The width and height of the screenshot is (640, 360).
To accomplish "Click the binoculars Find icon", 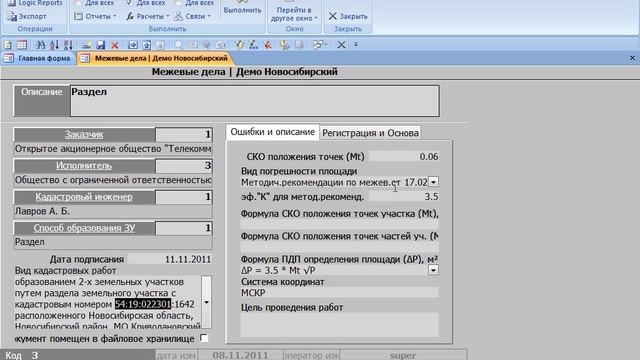I will (x=40, y=45).
